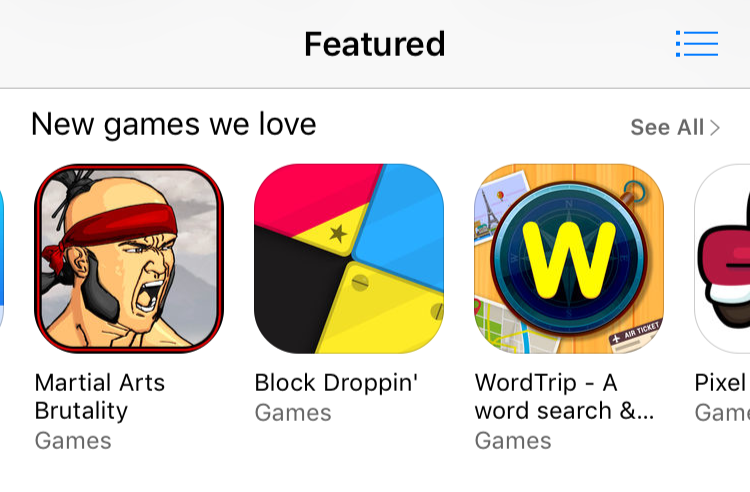Tap the cut-off blue app icon at left edge
Screen dimensions: 750x492
(2, 259)
